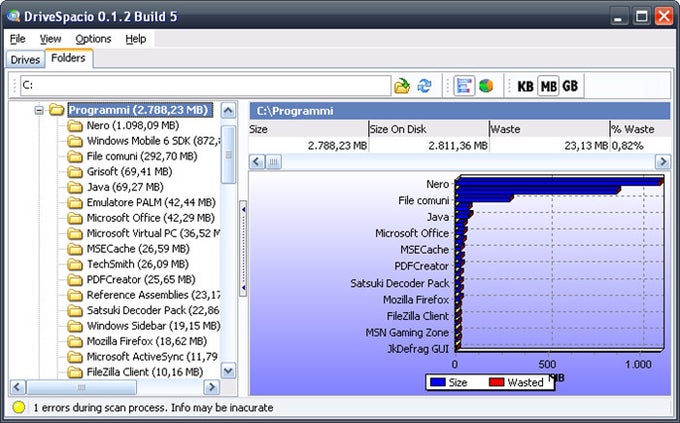Switch to pie chart view icon
This screenshot has height=423, width=680.
click(x=486, y=85)
